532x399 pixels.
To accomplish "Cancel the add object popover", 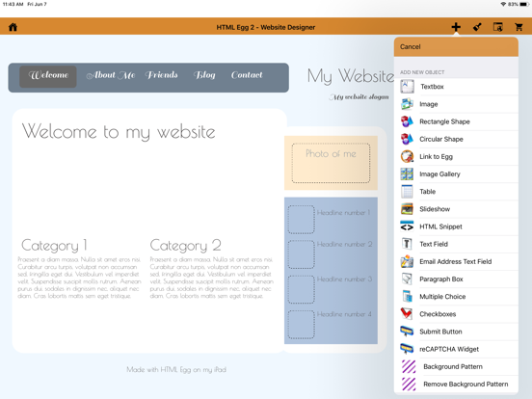I will 411,47.
